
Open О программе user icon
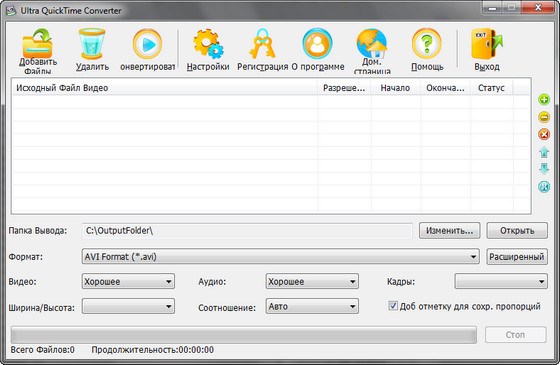pyautogui.click(x=317, y=44)
